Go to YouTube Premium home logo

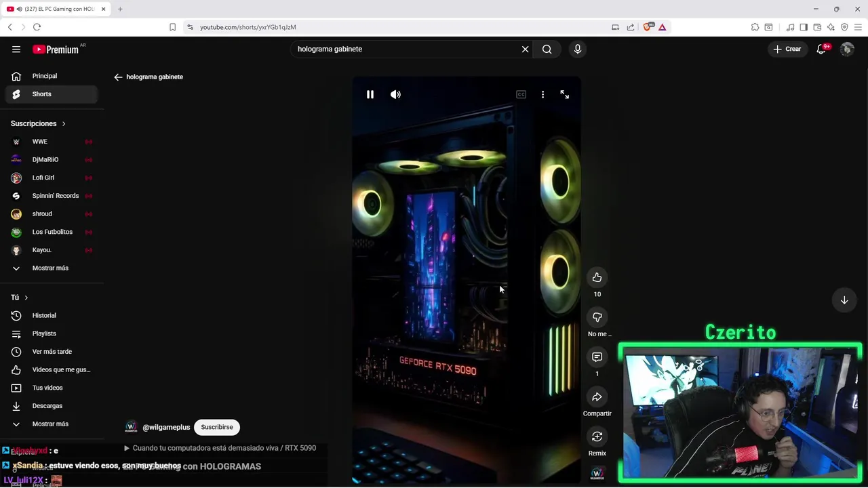(x=56, y=49)
